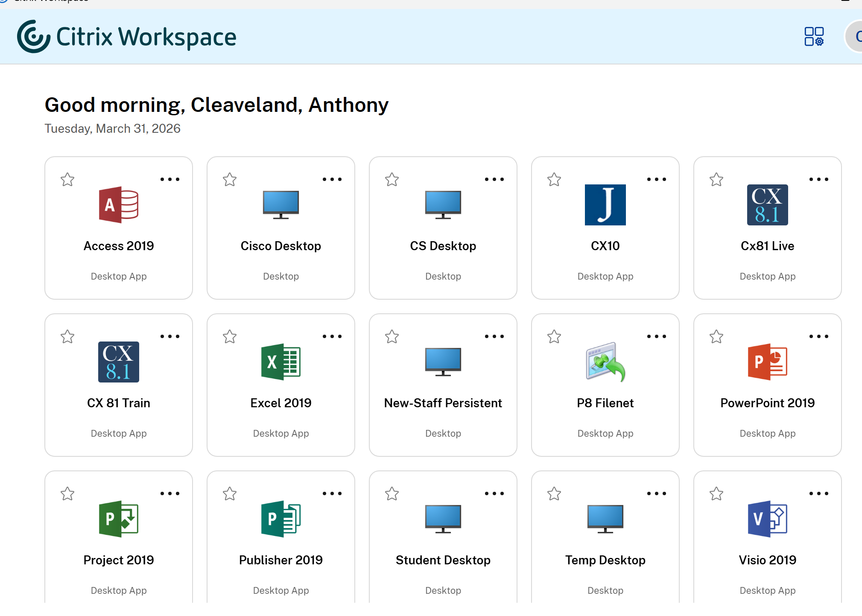The width and height of the screenshot is (862, 616).
Task: Toggle the favorite star on CS Desktop
Action: point(392,179)
